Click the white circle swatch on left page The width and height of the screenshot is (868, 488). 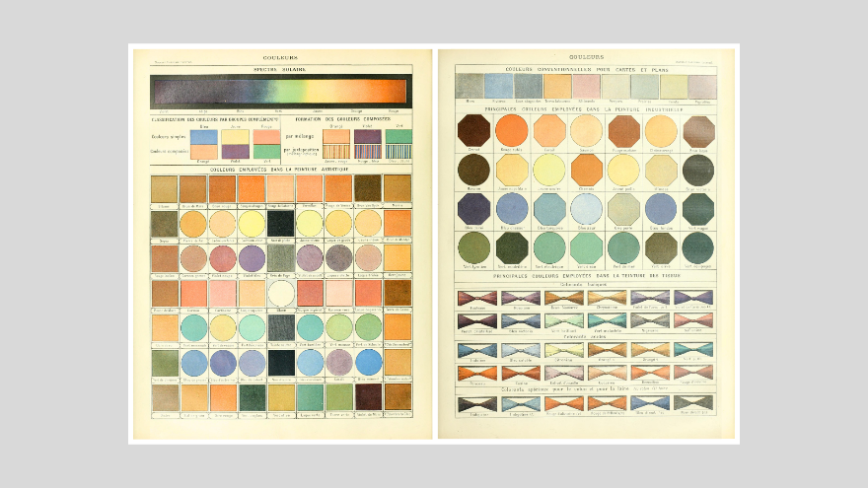pos(281,293)
